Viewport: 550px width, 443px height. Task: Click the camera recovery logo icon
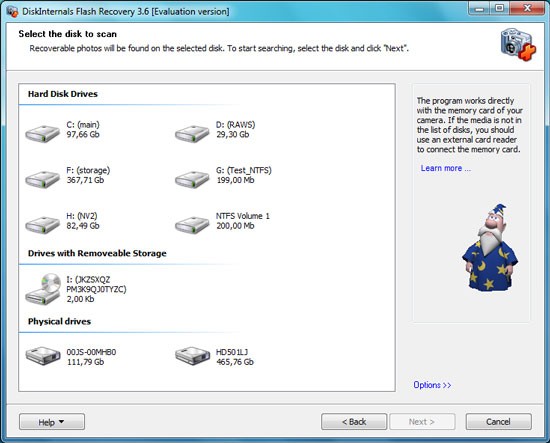tap(518, 45)
